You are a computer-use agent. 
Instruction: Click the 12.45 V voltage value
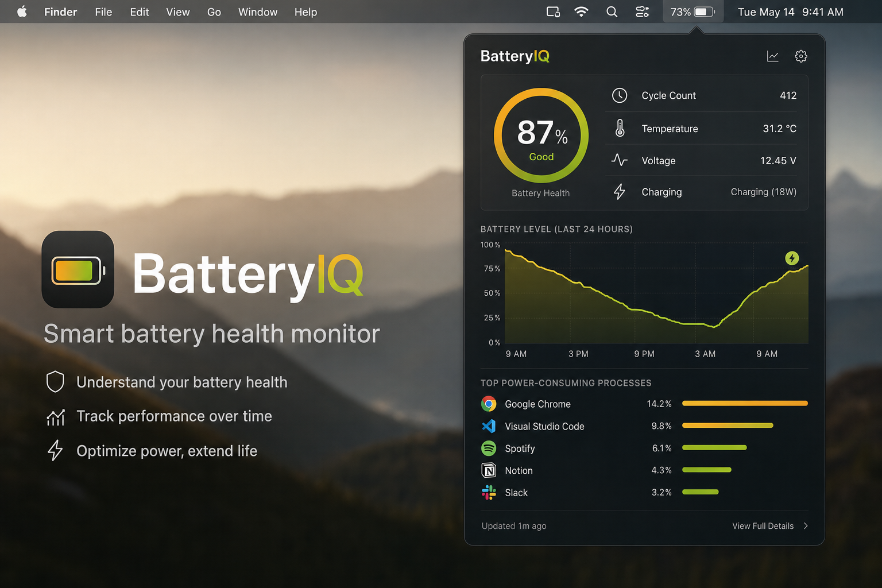pyautogui.click(x=778, y=160)
